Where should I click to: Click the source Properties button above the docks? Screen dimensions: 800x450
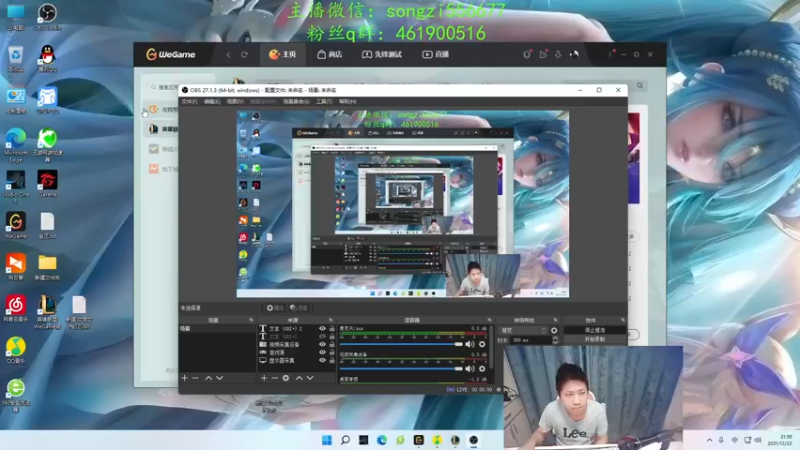[x=276, y=308]
